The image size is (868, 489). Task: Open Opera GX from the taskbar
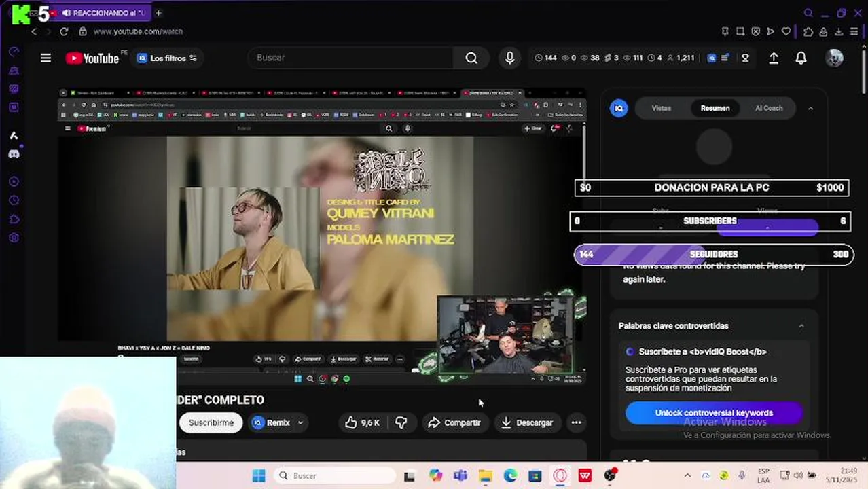560,475
